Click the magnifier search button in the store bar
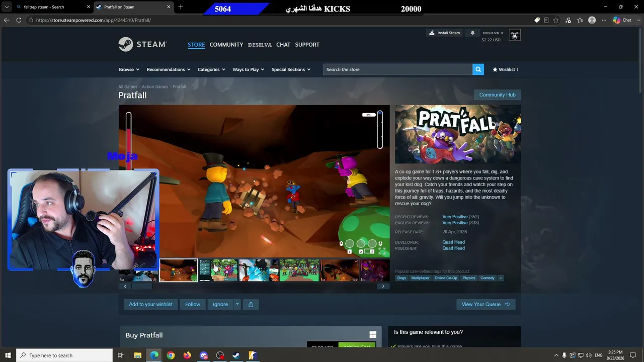The height and width of the screenshot is (362, 644). 478,69
